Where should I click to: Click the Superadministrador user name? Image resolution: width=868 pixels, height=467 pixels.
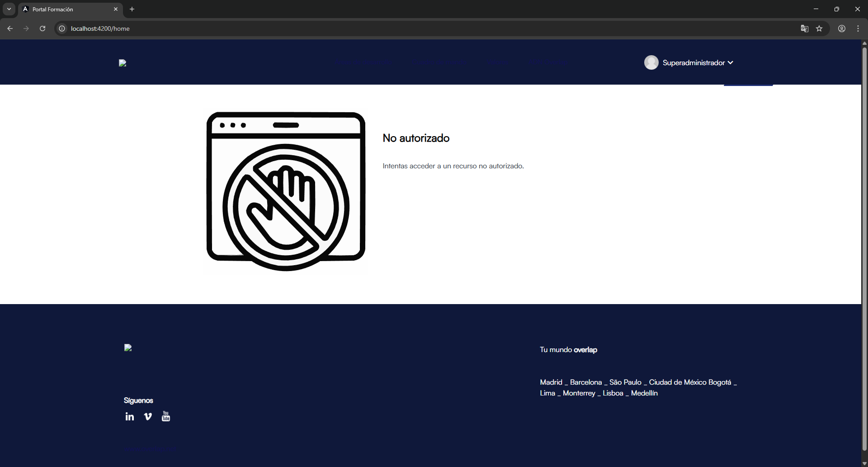click(693, 62)
